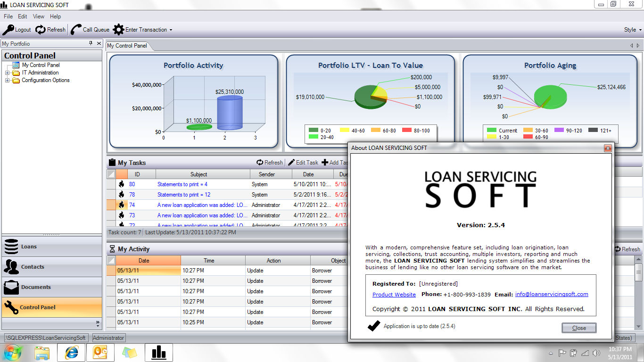The image size is (644, 362).
Task: Open the Loans navigation section
Action: pos(52,247)
